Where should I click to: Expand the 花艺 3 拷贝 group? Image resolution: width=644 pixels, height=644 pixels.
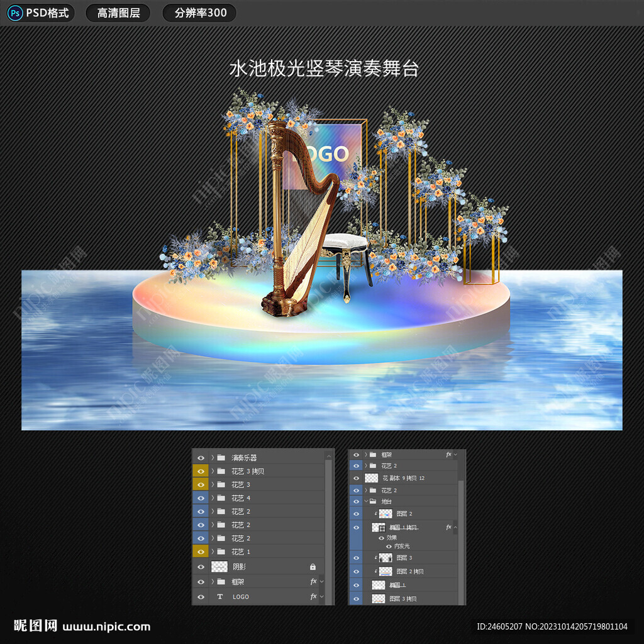(213, 471)
